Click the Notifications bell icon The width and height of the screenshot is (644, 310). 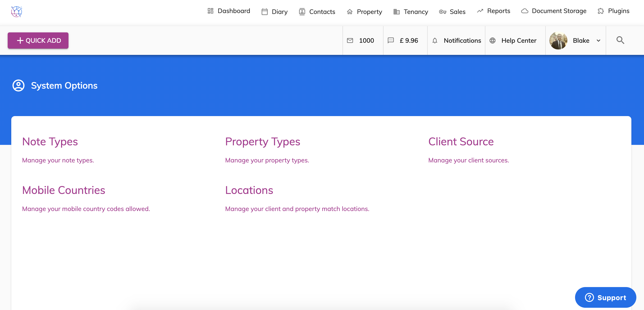click(x=435, y=40)
